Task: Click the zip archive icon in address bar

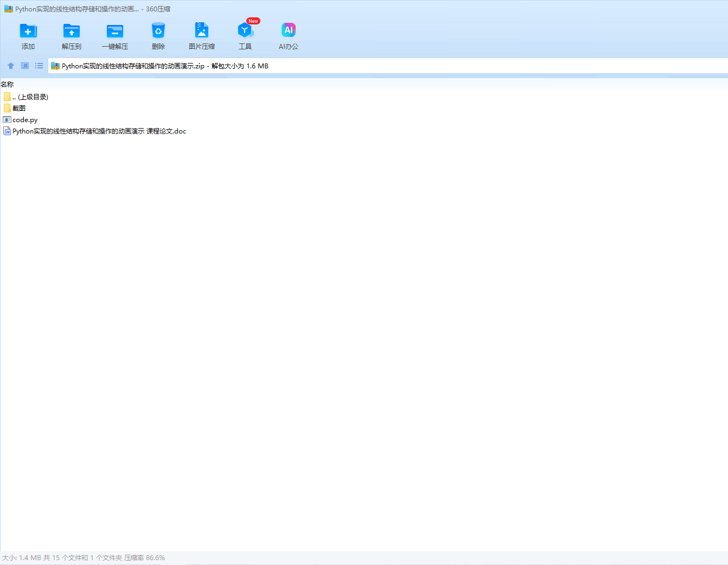Action: tap(55, 66)
